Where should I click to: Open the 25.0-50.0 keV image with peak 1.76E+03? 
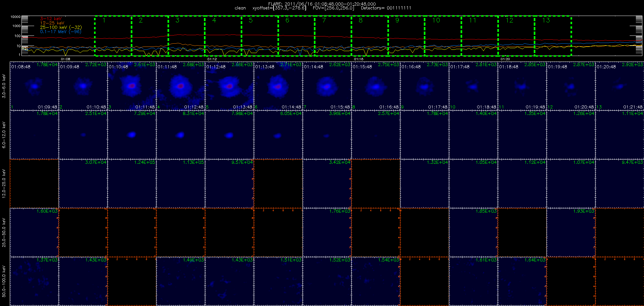pyautogui.click(x=327, y=232)
